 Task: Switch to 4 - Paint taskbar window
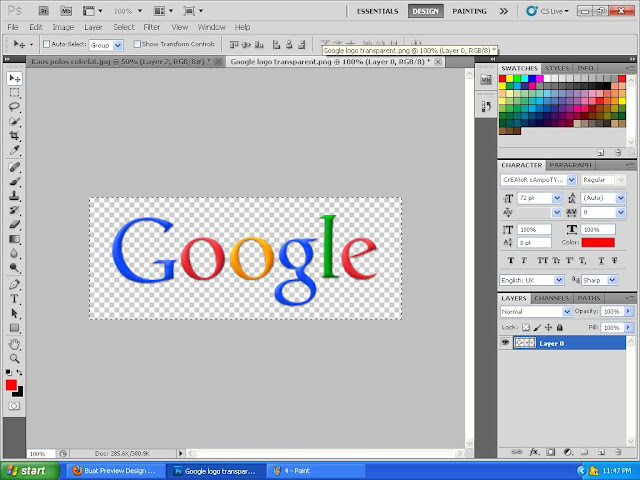[315, 471]
